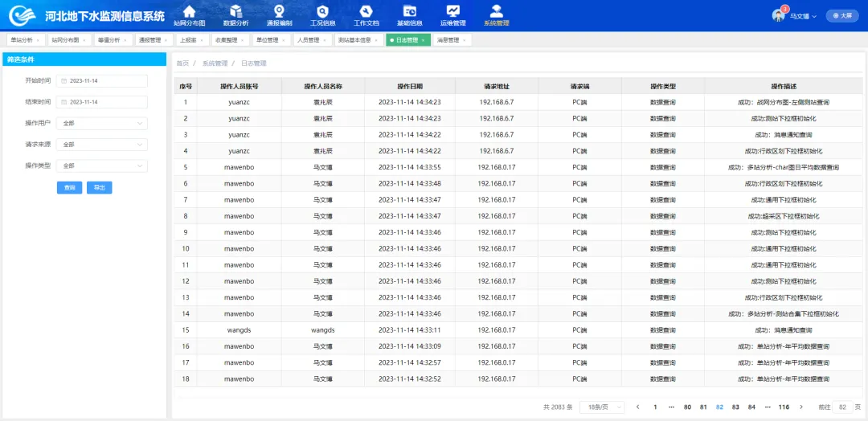This screenshot has height=421, width=868.
Task: Expand the 操作用户 dropdown
Action: pos(102,123)
